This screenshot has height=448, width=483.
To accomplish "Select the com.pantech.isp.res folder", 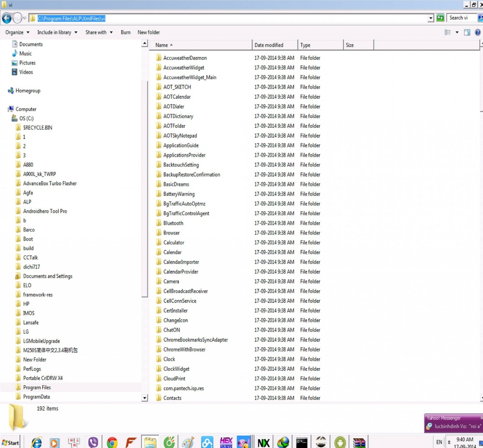I will [x=180, y=388].
